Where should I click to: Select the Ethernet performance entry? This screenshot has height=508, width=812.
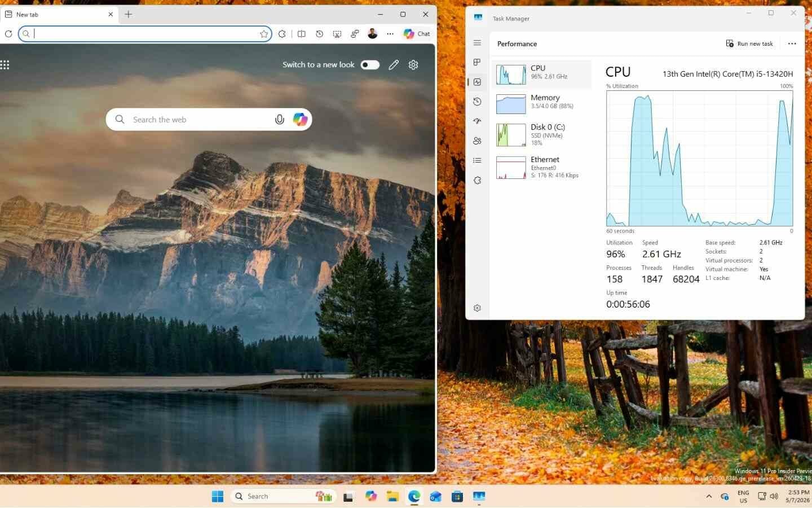[542, 167]
